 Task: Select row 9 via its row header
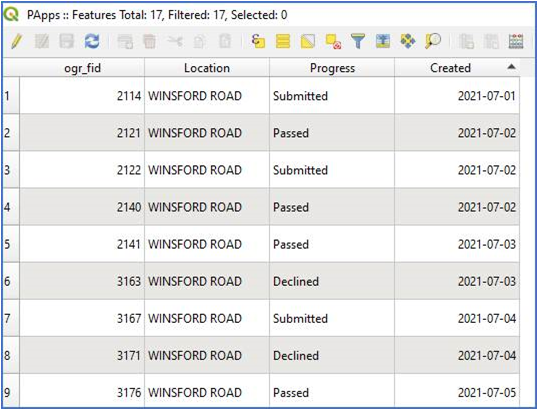[x=11, y=391]
